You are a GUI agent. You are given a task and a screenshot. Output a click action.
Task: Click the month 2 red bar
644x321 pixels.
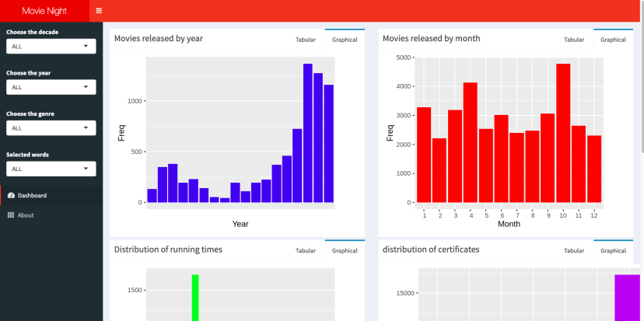pos(439,170)
